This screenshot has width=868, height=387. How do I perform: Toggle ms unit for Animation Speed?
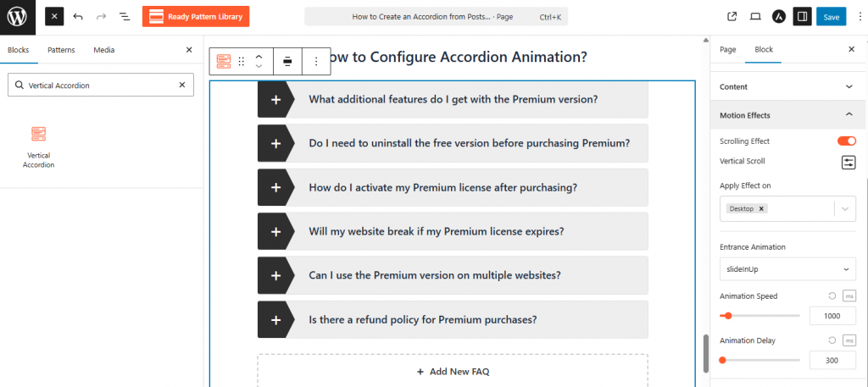[849, 296]
